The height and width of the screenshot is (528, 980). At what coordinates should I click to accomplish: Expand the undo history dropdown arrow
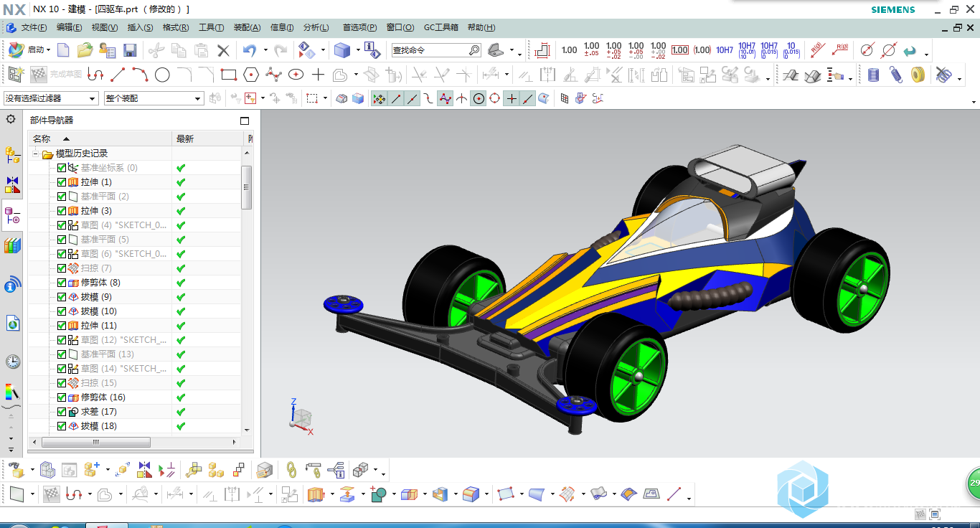[x=265, y=50]
